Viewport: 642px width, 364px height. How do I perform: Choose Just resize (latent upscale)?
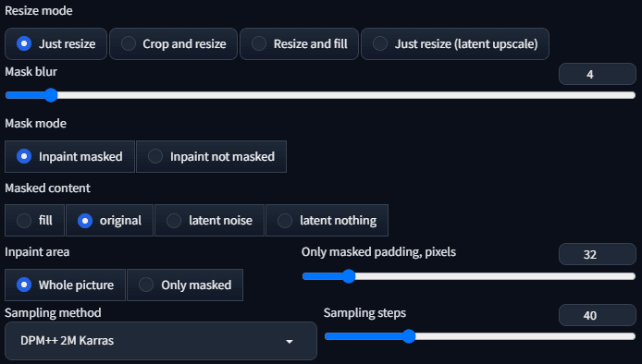click(x=455, y=43)
